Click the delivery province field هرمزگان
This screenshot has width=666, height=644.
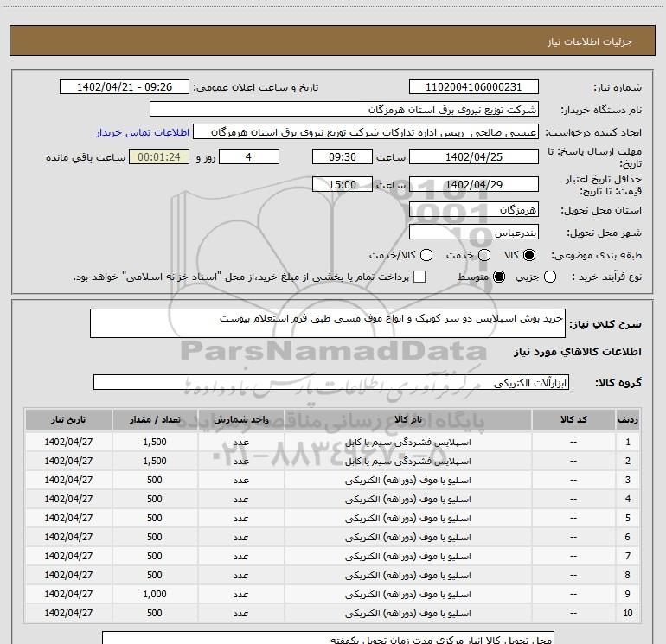(474, 209)
